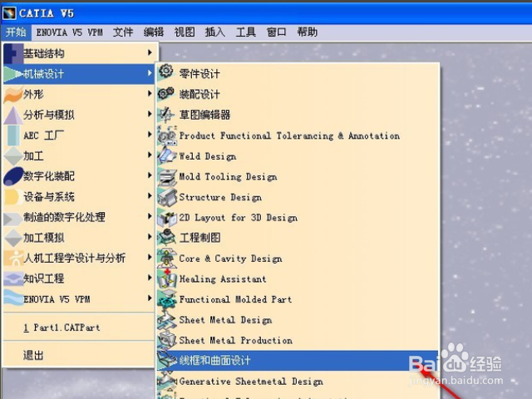Open the 插入 menu
This screenshot has height=399, width=532.
click(215, 32)
